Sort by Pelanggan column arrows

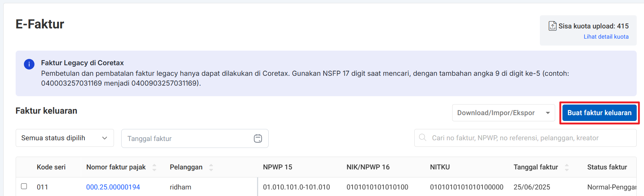tap(211, 167)
